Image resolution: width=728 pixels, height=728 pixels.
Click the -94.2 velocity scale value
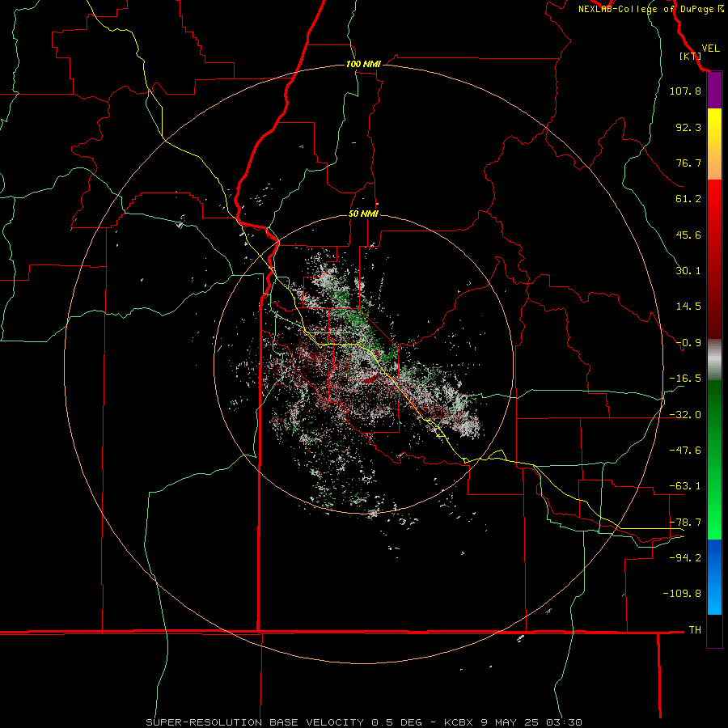pos(685,557)
